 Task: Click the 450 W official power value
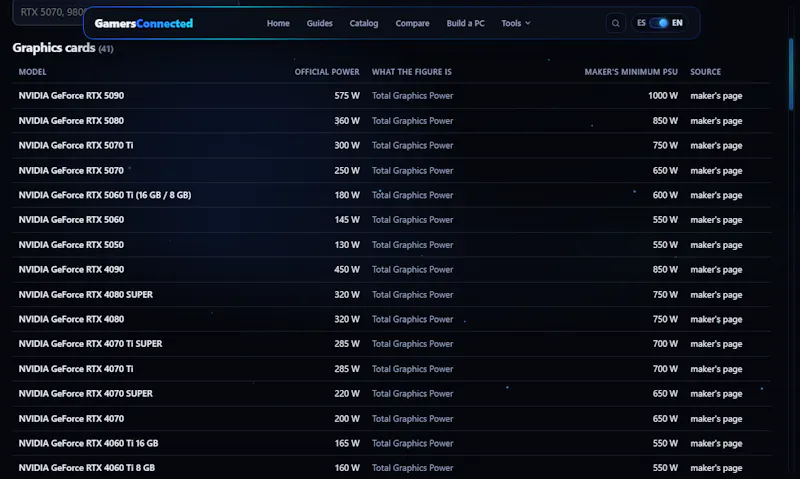[x=347, y=269]
